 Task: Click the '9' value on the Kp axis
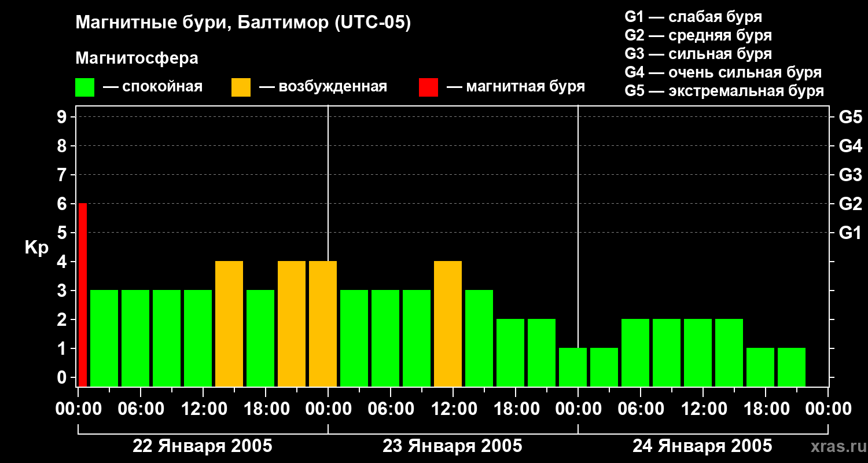click(x=63, y=117)
